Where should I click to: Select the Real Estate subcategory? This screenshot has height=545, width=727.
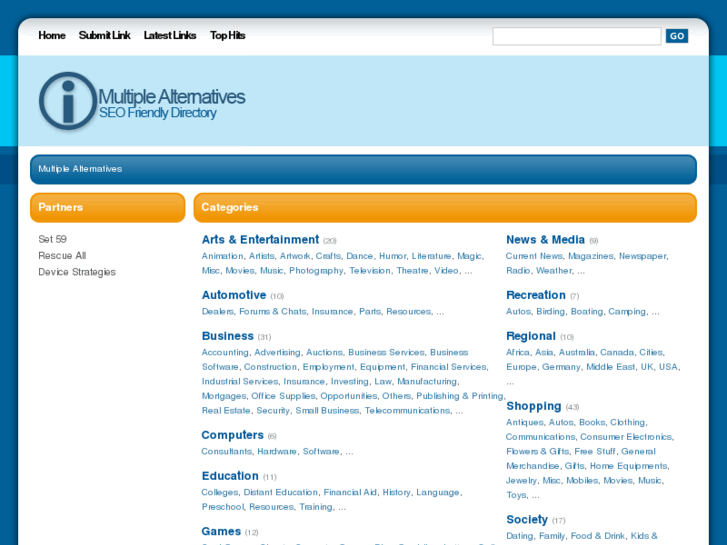click(226, 410)
